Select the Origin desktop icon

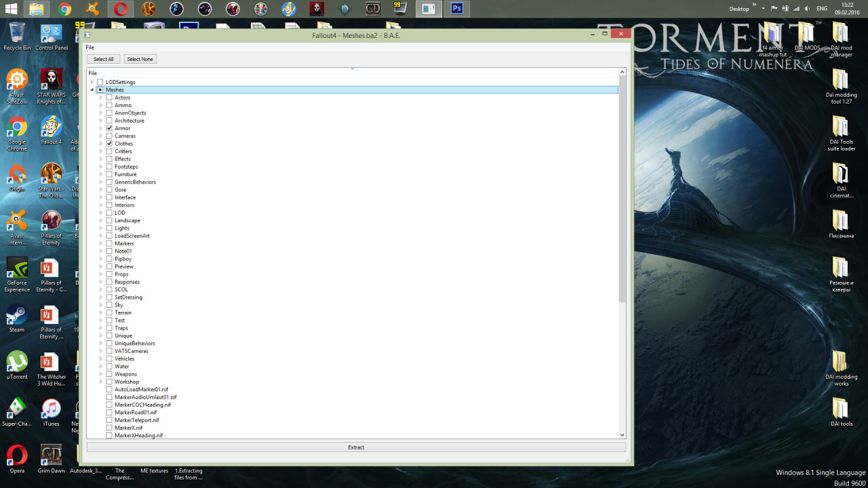point(17,177)
